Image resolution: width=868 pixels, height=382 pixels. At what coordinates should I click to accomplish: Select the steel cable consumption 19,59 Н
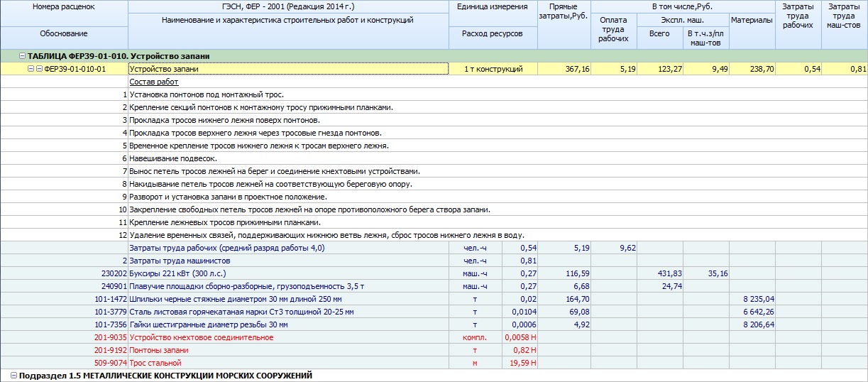(524, 363)
